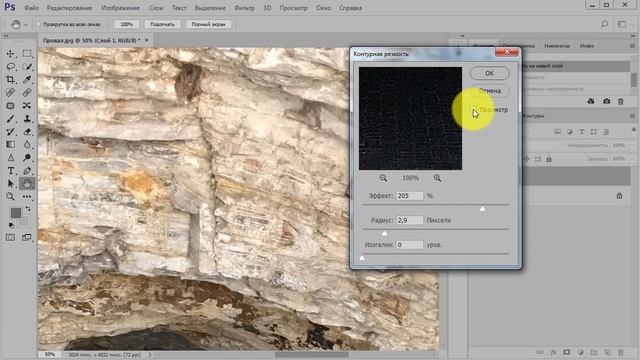Click the Полный экран button

208,24
